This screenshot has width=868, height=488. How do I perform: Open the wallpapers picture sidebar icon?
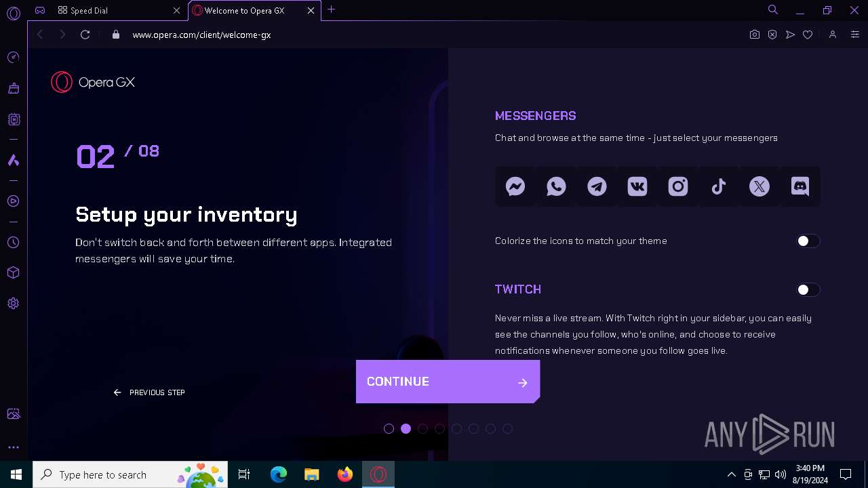click(13, 413)
